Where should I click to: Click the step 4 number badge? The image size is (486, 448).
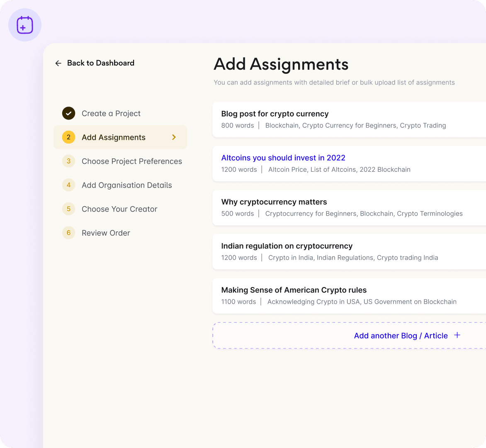tap(68, 185)
